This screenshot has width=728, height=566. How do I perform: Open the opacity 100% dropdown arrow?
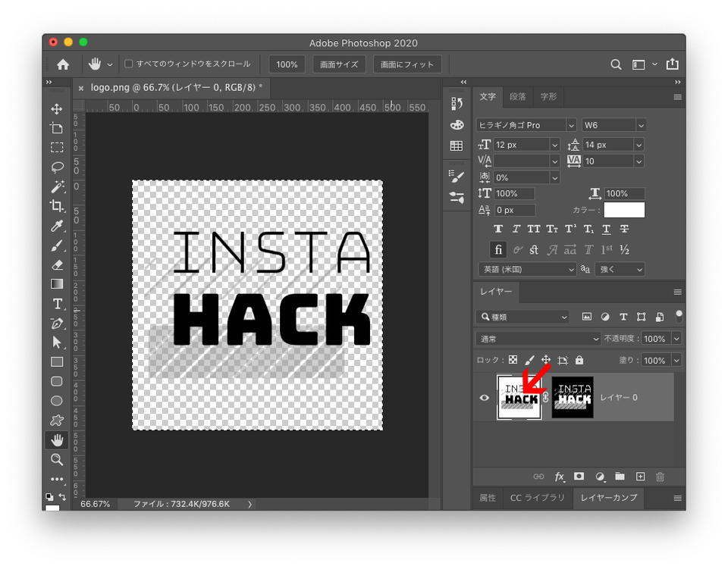pyautogui.click(x=676, y=339)
